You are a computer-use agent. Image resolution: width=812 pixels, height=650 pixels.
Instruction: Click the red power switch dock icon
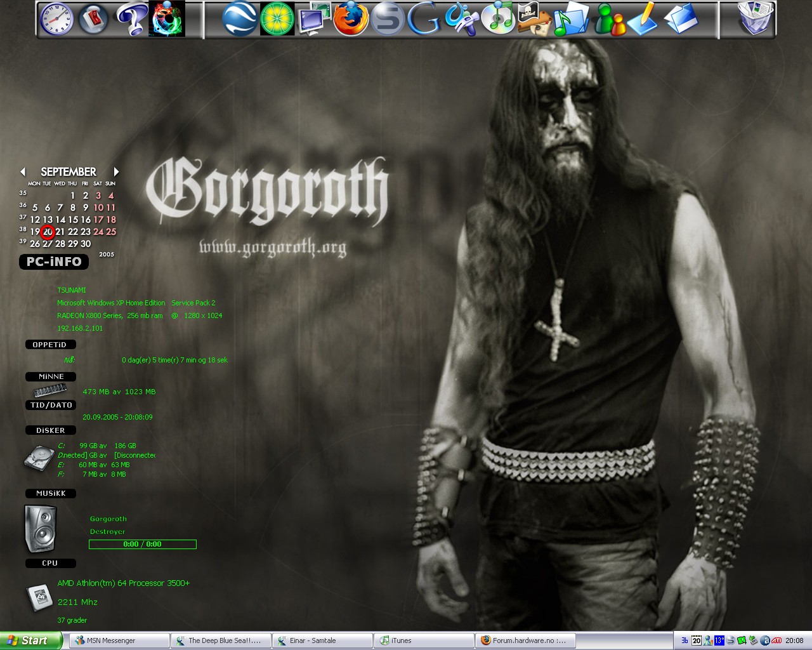coord(93,19)
